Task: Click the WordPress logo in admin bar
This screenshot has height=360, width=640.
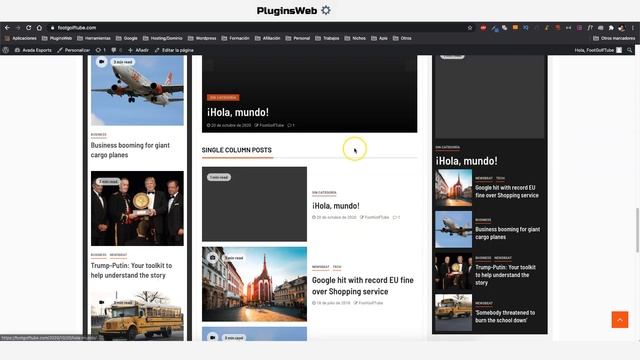Action: click(6, 50)
